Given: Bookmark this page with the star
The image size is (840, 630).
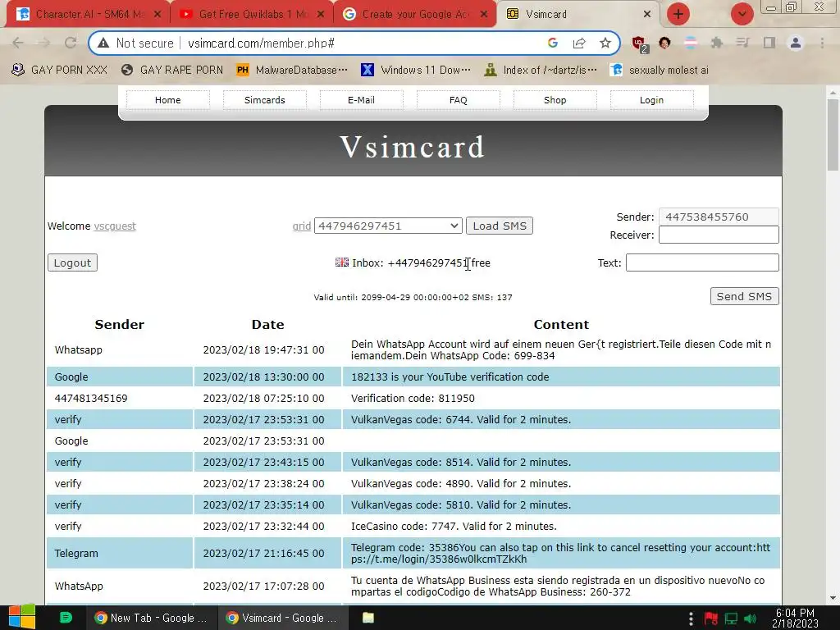Looking at the screenshot, I should [x=605, y=43].
